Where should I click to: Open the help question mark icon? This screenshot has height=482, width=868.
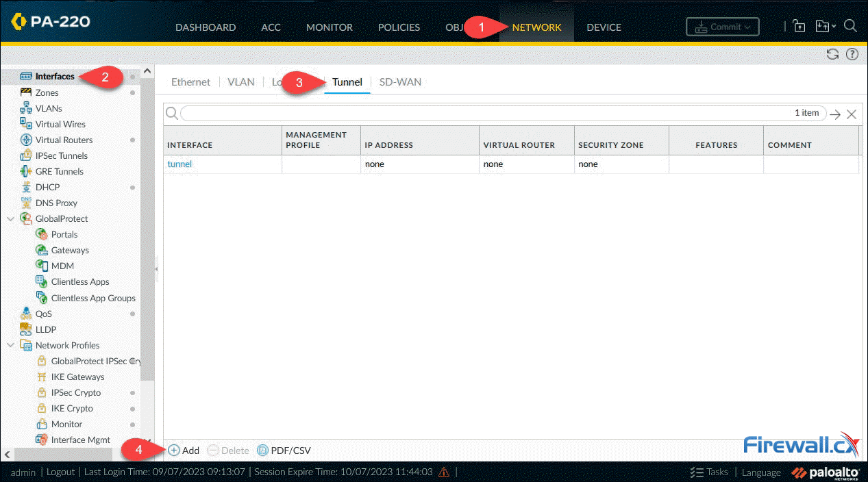click(x=852, y=54)
